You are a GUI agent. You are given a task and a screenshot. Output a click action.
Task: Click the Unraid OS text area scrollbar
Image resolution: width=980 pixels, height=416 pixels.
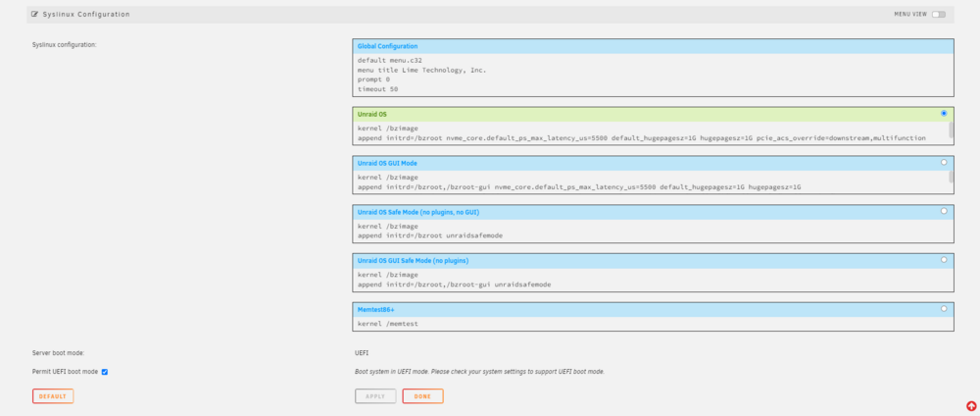(952, 132)
